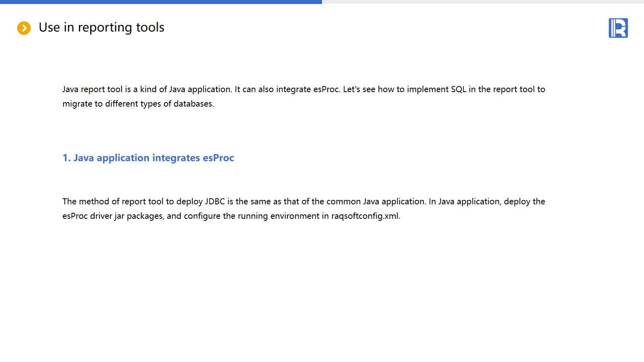Click 'migrate to different types of databases' line
Viewport: 644px width, 362px height.
click(x=138, y=104)
